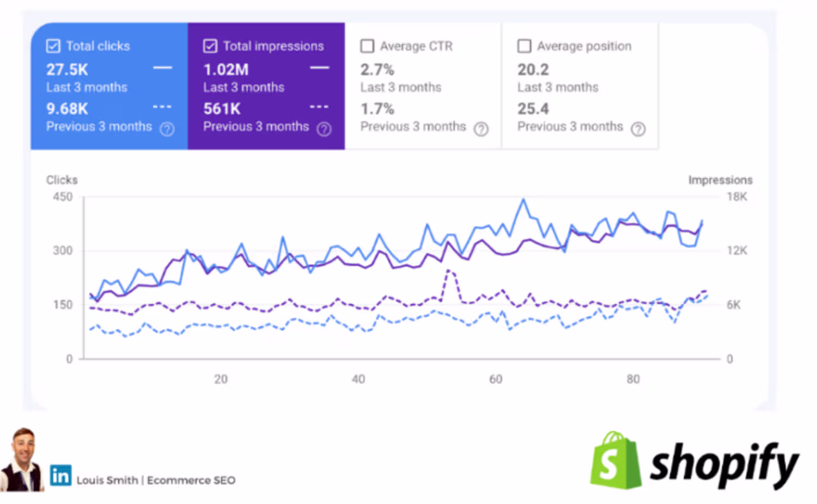
Task: Click the LinkedIn logo icon
Action: click(60, 475)
